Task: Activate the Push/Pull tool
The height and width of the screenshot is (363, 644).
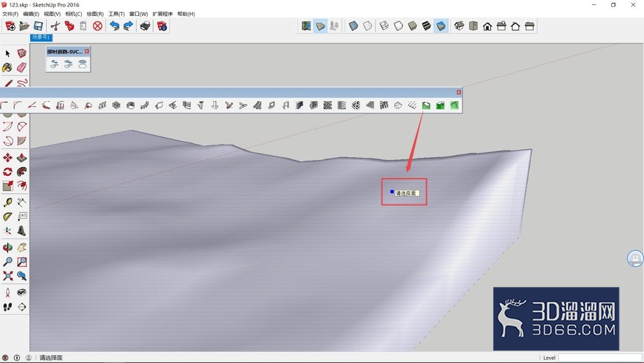Action: [x=22, y=158]
